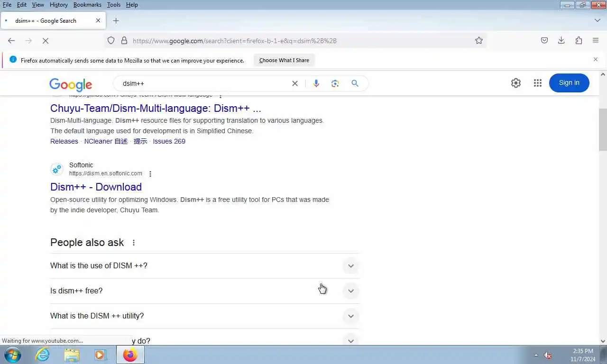Open the tracking protection shield icon
Screen dimensions: 607x364
tap(111, 41)
